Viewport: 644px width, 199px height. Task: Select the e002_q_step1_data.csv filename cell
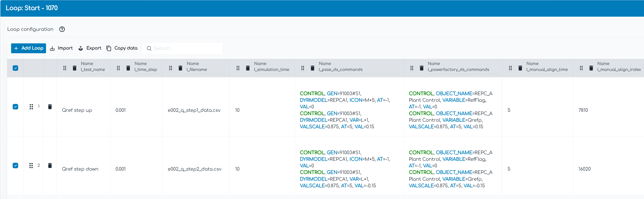click(x=194, y=110)
